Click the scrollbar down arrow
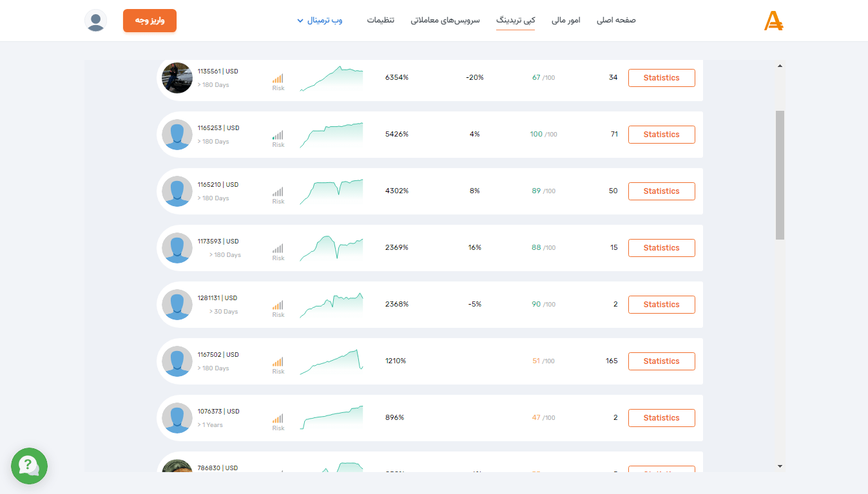868x494 pixels. pos(779,466)
